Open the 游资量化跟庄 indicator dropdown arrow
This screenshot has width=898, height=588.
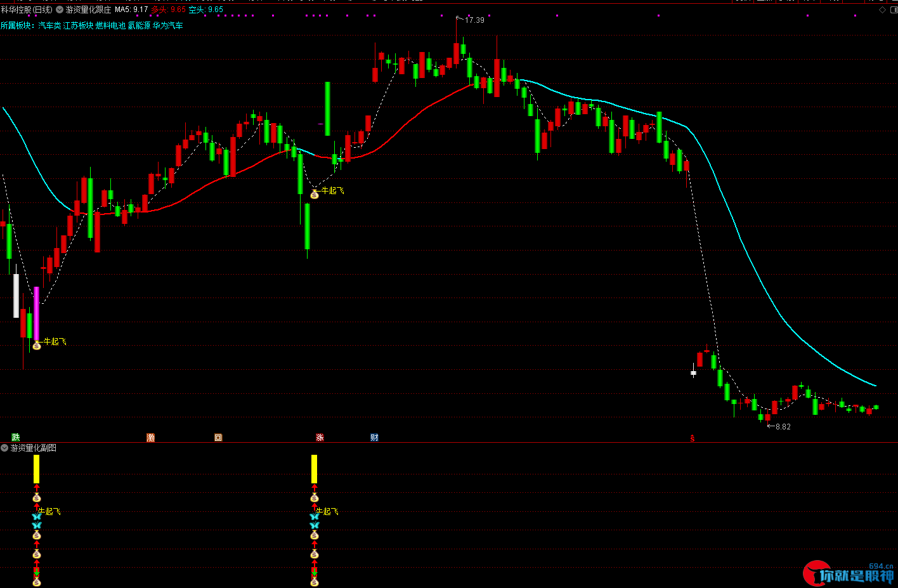click(60, 10)
